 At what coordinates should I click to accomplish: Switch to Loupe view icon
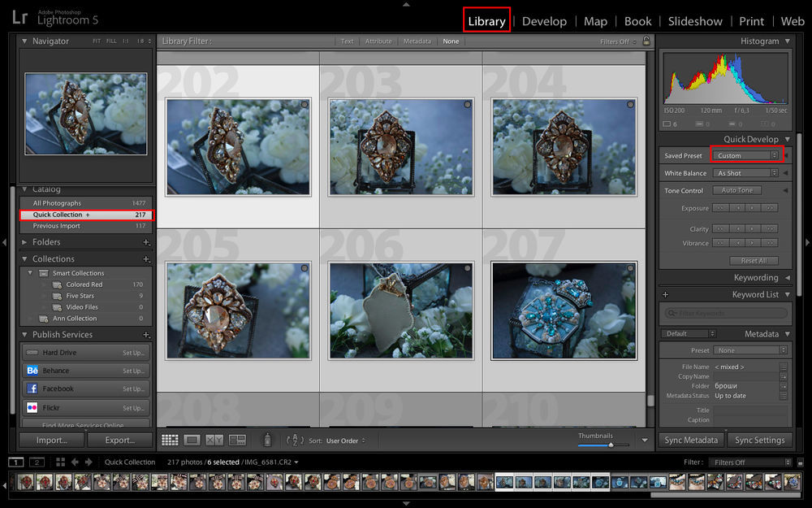[x=192, y=440]
